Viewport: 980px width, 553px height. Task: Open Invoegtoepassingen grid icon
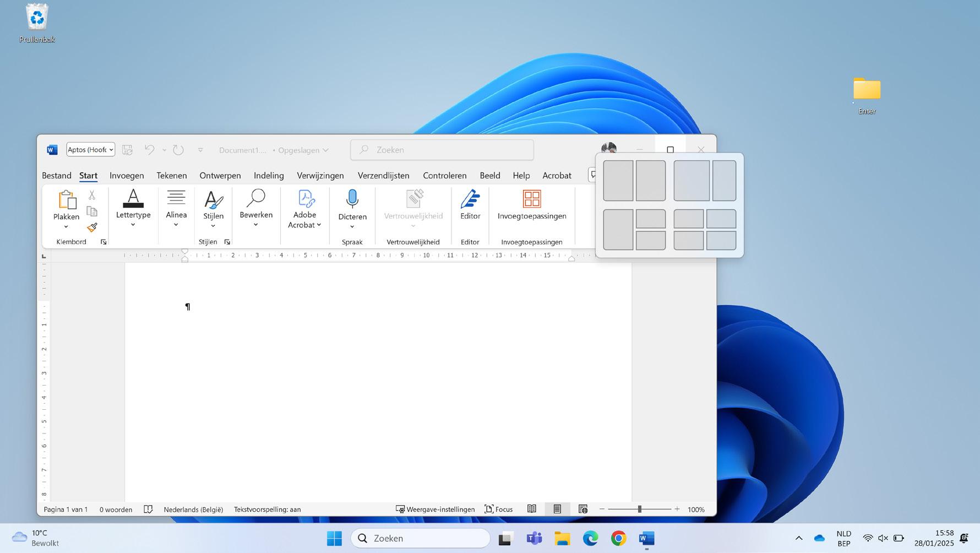click(x=532, y=199)
